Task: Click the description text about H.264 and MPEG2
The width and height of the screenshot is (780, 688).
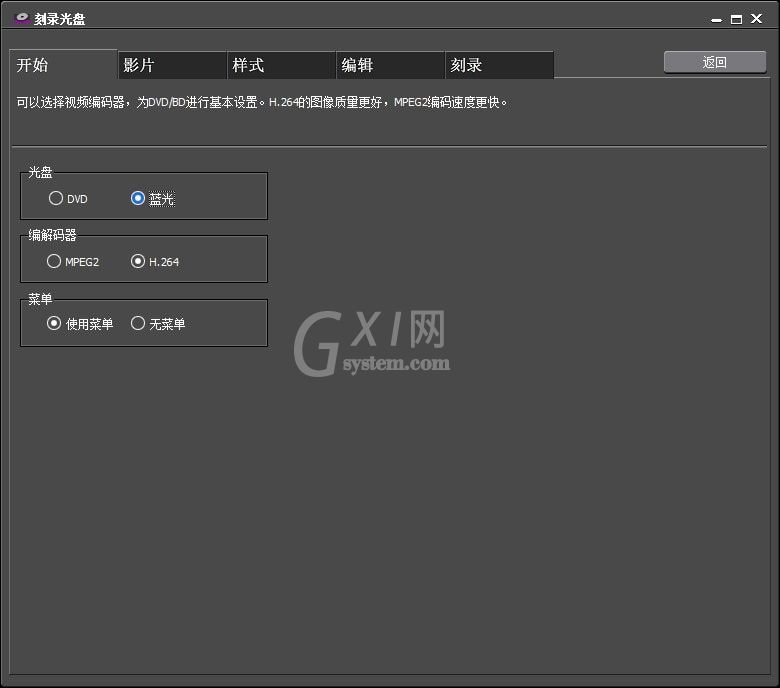Action: 263,102
